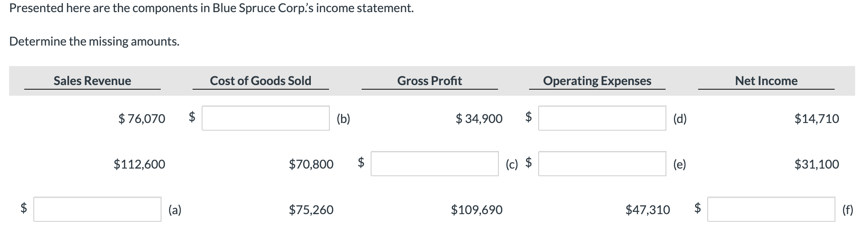Image resolution: width=868 pixels, height=243 pixels.
Task: Select the Operating Expenses header
Action: pos(597,80)
